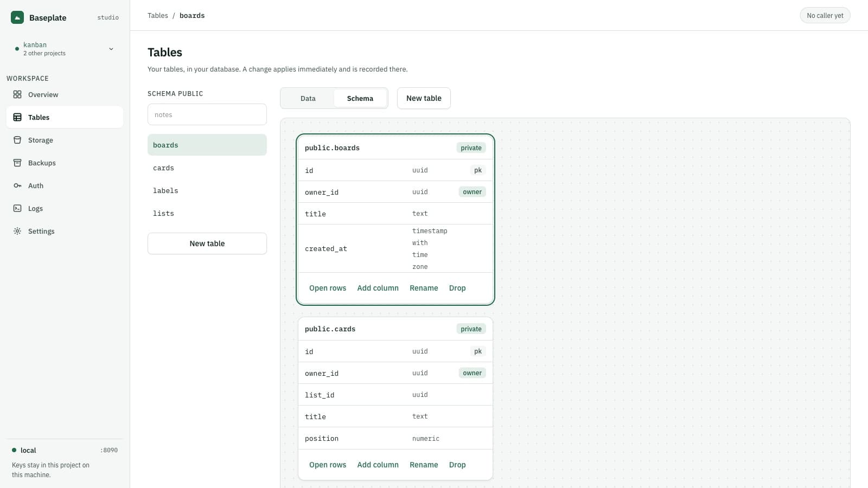Screen dimensions: 868x488
Task: Expand the kanban project switcher chevron
Action: [111, 49]
